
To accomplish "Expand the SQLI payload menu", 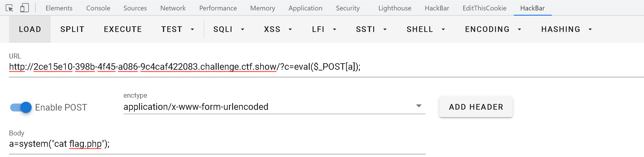I will 229,29.
